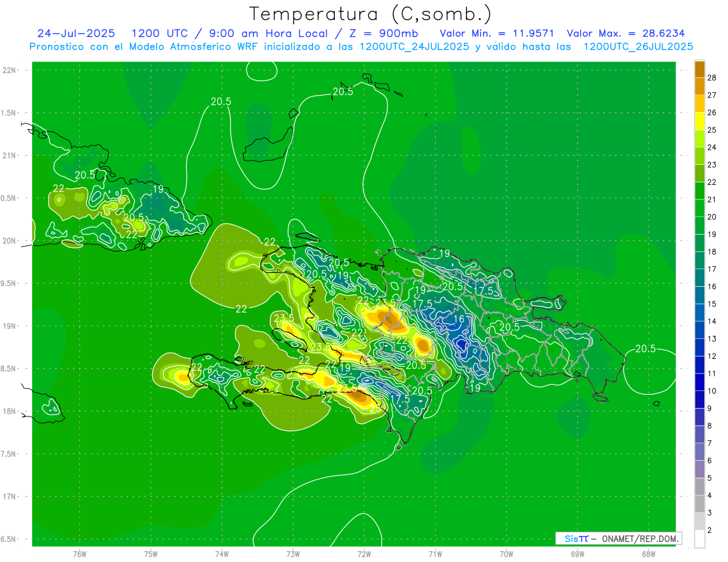
Task: Click the teal legend band between 16 and 17
Action: coord(699,278)
